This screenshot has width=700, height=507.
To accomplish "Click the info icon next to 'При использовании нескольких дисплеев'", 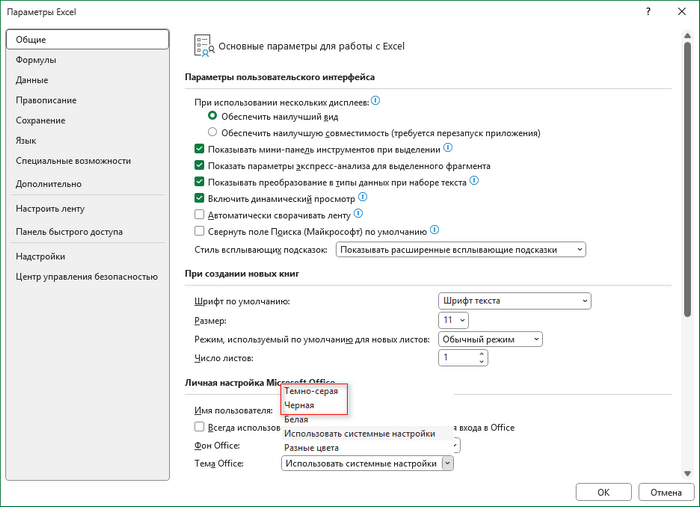I will (376, 101).
